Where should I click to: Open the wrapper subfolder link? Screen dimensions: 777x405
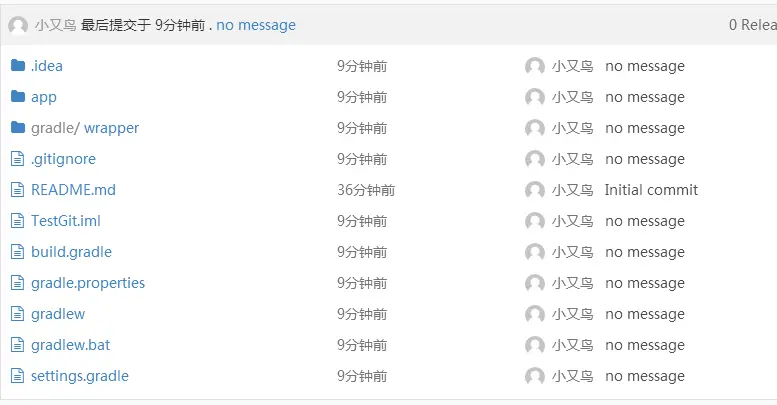point(111,128)
